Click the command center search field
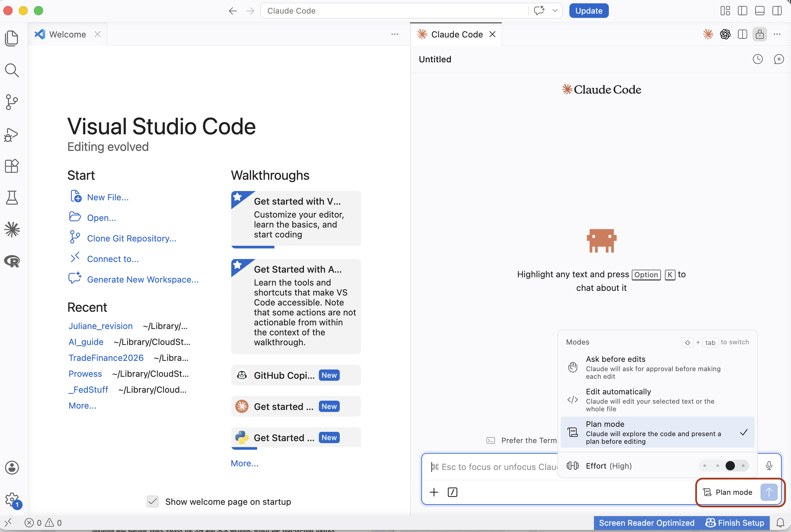Image resolution: width=791 pixels, height=532 pixels. 394,11
